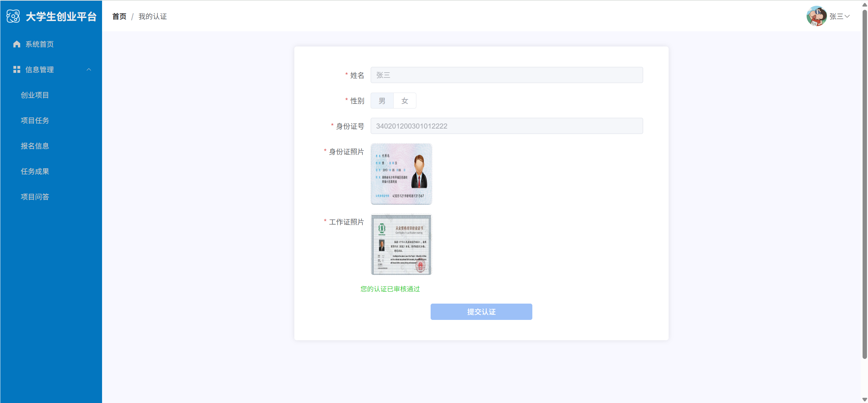Open the 创业项目 menu item
Image resolution: width=868 pixels, height=403 pixels.
(x=35, y=95)
